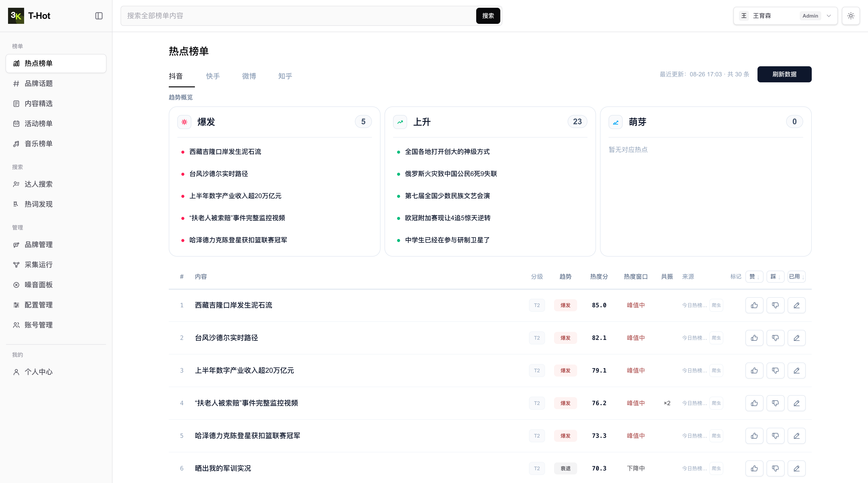Dislike row 5 哈泽德力克陈登星获扣篮联赛冠军
The image size is (868, 483).
[x=775, y=436]
